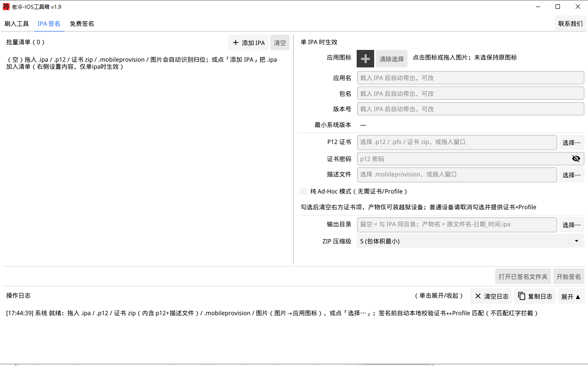Viewport: 588px width, 366px height.
Task: Click the app icon placeholder plus box
Action: [x=365, y=59]
